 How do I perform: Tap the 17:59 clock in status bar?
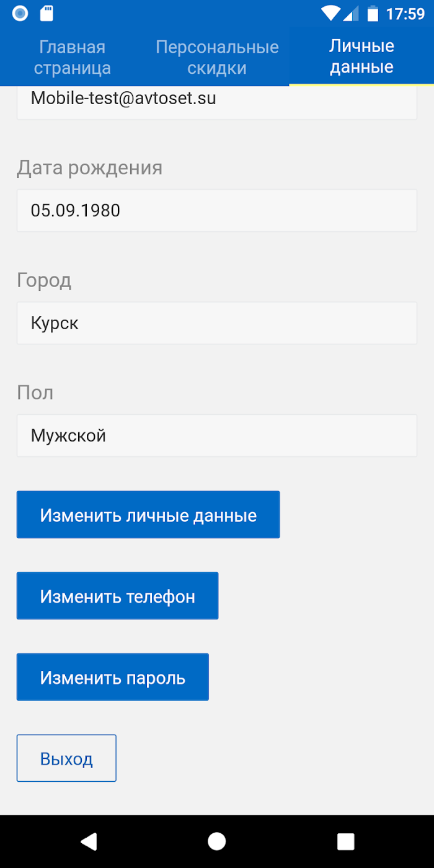point(405,14)
